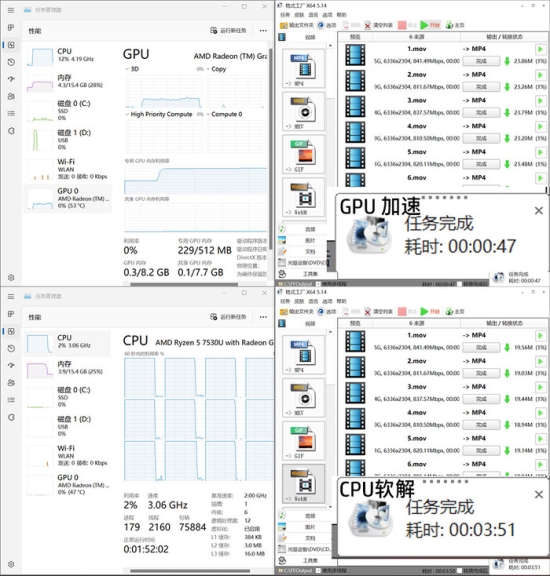Toggle 使用多线程 checkbox in GPU 加速 Format Factory
Image resolution: width=550 pixels, height=576 pixels.
point(318,284)
